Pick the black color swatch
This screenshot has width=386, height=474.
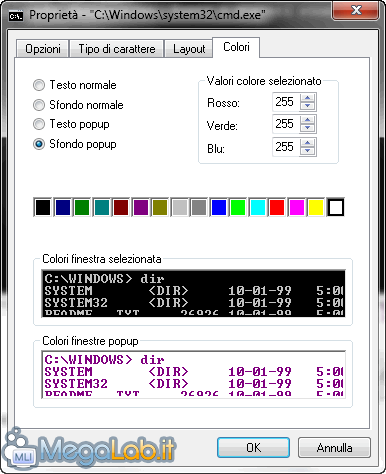43,207
